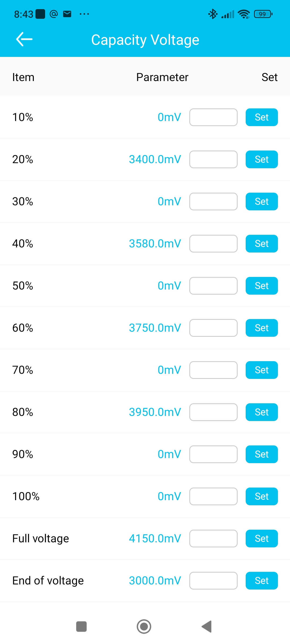Hit Set for End of voltage

262,581
